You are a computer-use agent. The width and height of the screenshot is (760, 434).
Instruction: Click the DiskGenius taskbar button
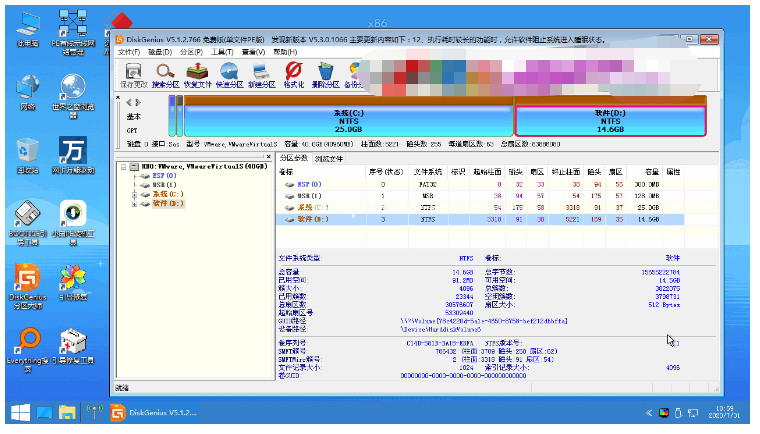(154, 413)
